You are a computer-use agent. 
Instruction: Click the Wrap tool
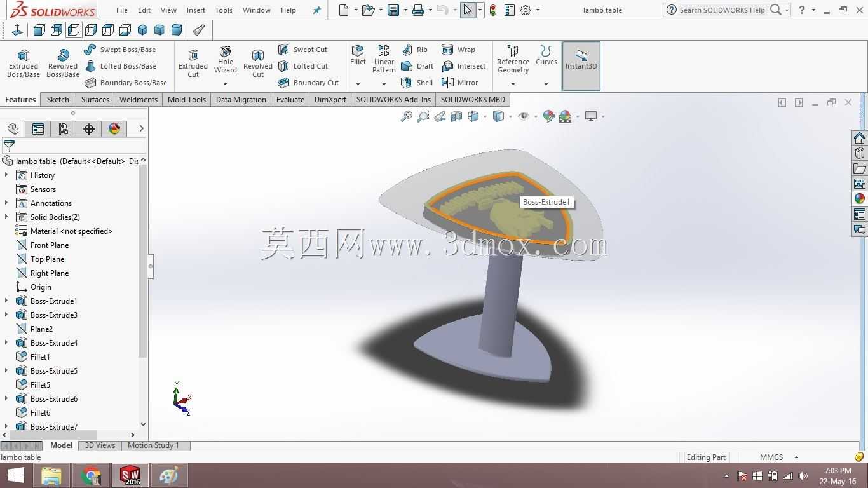pyautogui.click(x=458, y=50)
